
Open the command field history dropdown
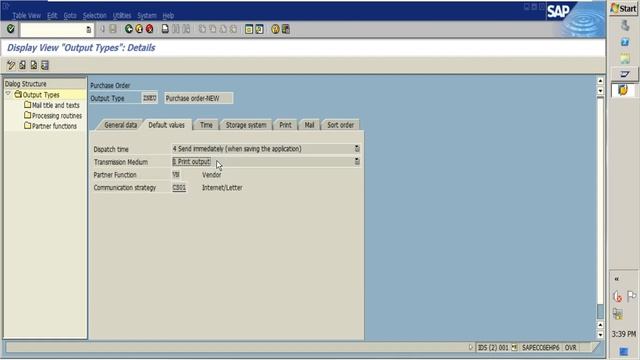[x=89, y=29]
